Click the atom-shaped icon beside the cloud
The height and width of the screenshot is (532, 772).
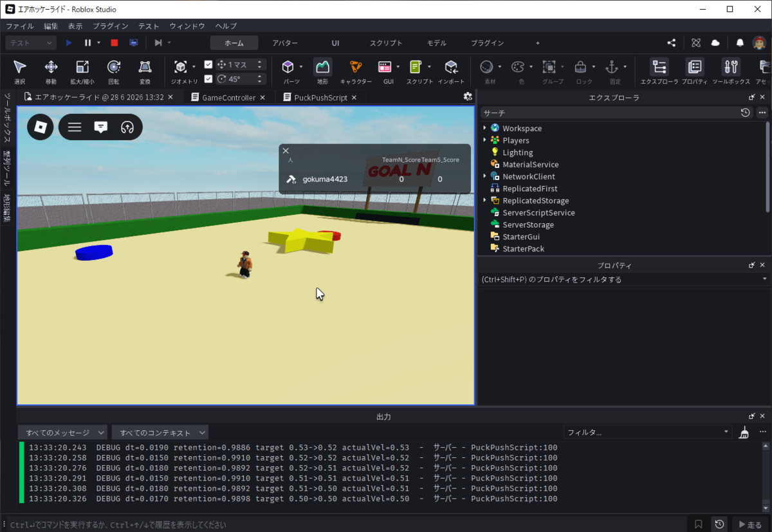[695, 42]
